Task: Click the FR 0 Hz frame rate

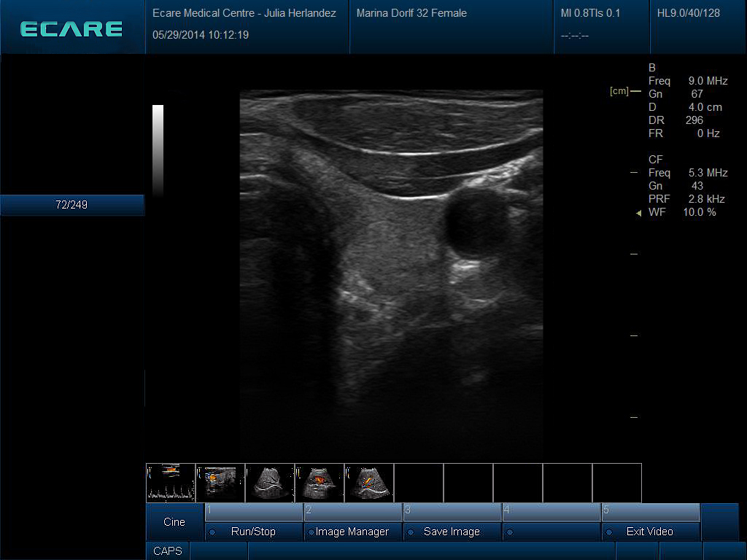Action: 684,133
